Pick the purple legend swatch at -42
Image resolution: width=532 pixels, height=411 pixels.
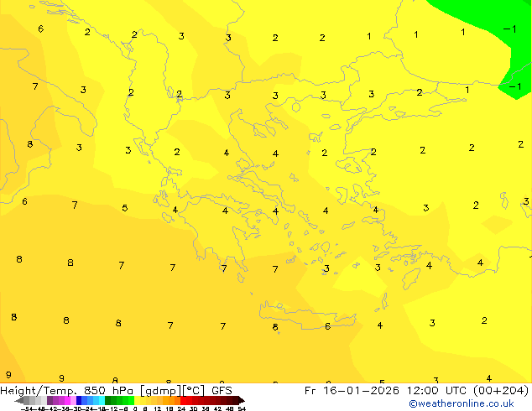50,400
